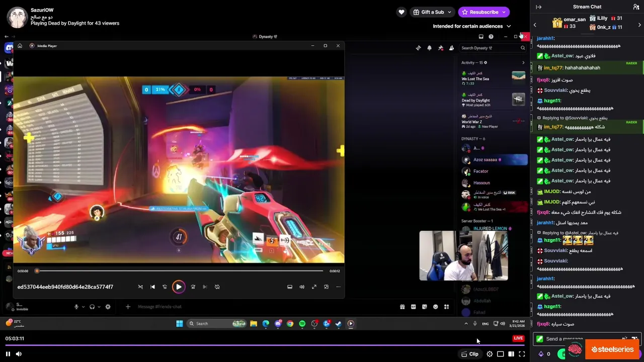Screen dimensions: 644x362
Task: Click the Discord attachment plus button
Action: click(x=128, y=307)
